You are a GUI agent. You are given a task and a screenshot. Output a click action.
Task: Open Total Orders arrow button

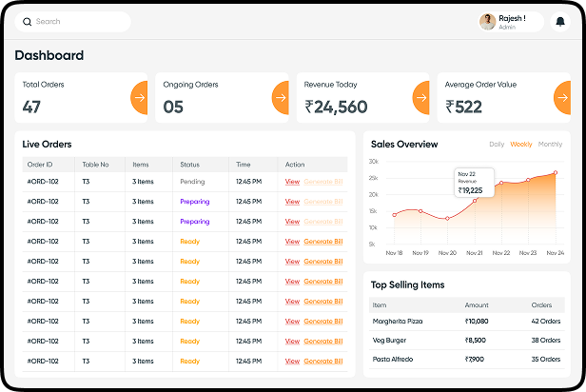pyautogui.click(x=139, y=97)
